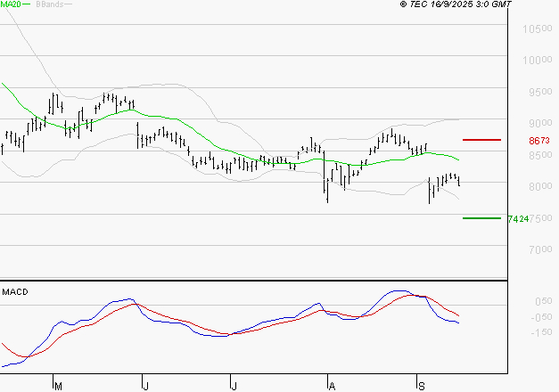Click the second J month marker on the time axis

(x=234, y=386)
